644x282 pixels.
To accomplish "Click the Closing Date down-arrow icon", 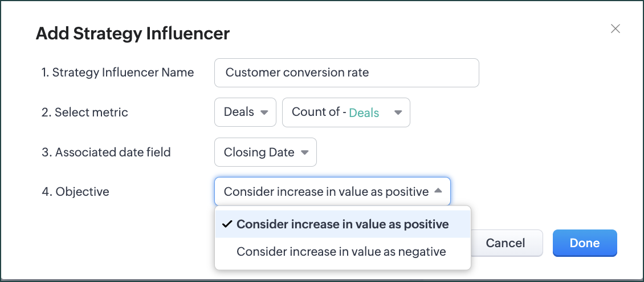I will [304, 152].
